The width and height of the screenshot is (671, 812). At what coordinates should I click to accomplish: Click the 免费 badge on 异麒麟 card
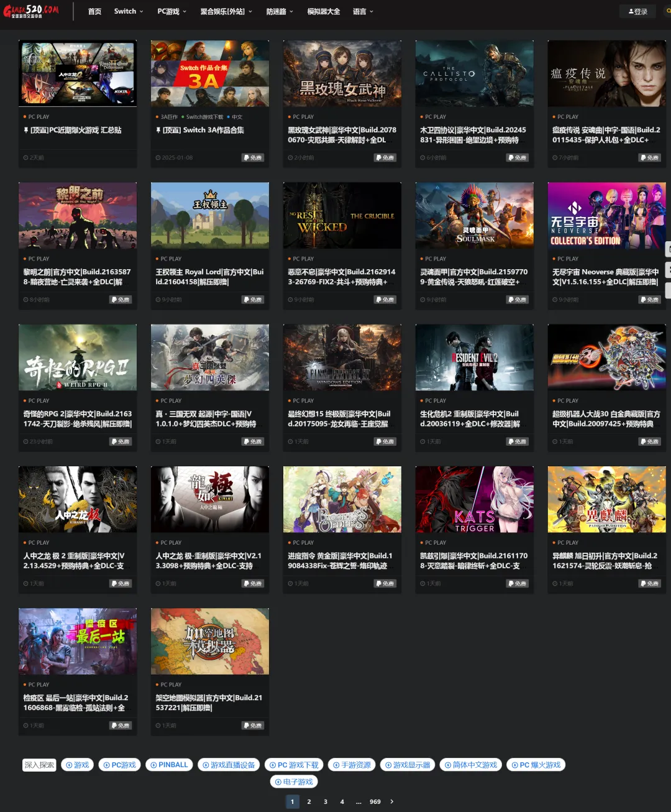click(650, 583)
